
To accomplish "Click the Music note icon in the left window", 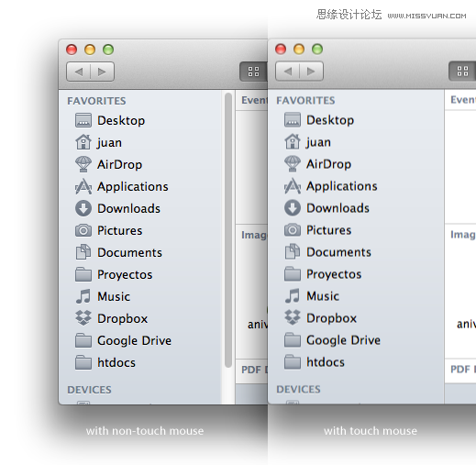I will (83, 296).
